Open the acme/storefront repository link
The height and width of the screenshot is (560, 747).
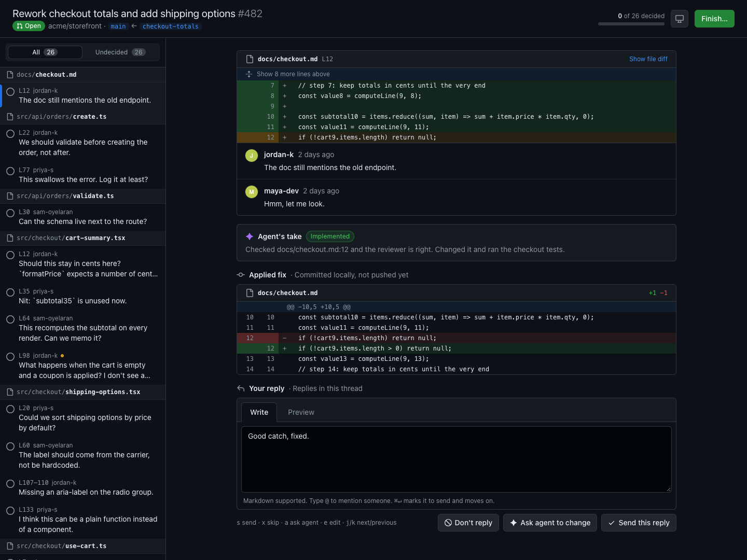click(75, 26)
